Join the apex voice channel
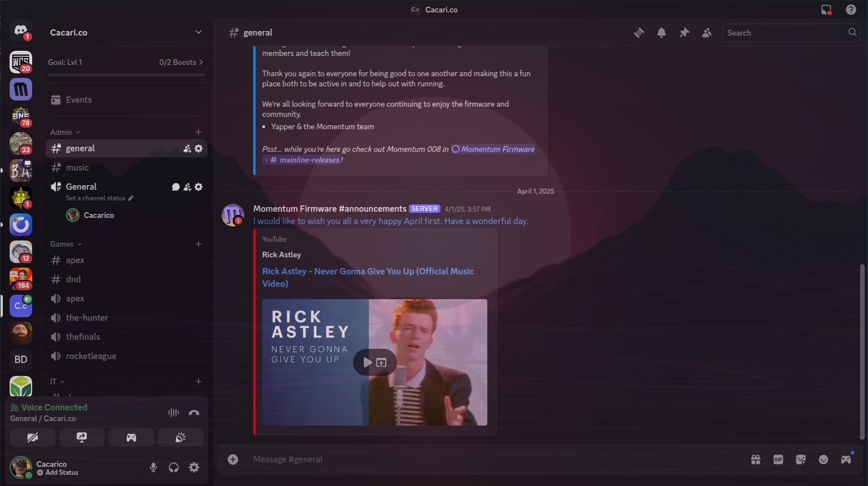The image size is (868, 486). [127, 299]
